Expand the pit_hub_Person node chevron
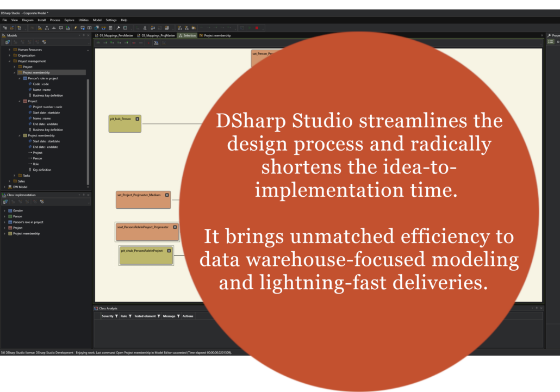 pos(137,119)
